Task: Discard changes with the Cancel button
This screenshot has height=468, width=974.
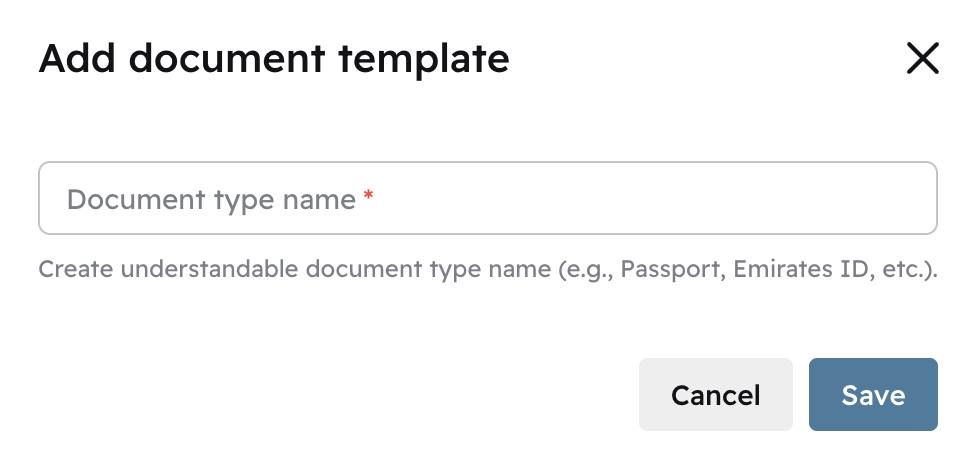Action: point(715,395)
